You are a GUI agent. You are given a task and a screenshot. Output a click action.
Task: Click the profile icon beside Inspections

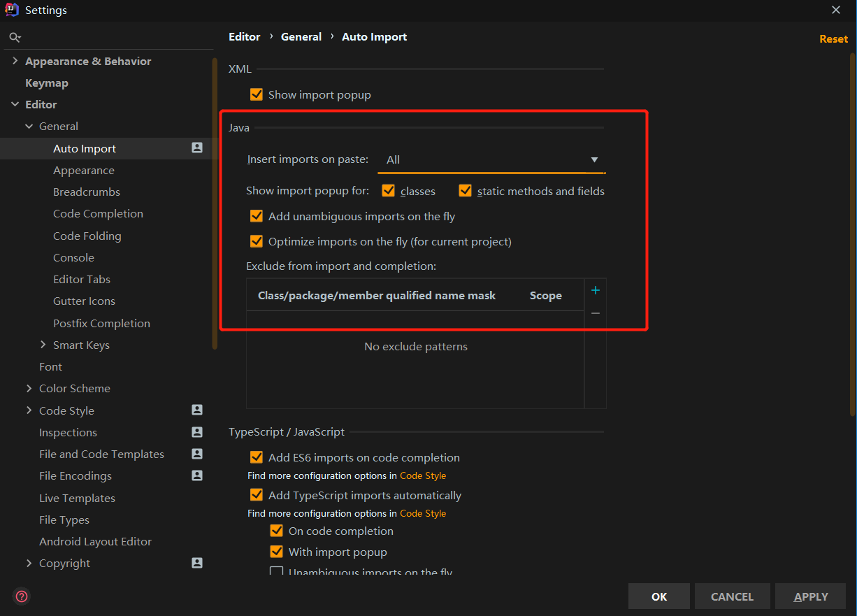point(197,432)
